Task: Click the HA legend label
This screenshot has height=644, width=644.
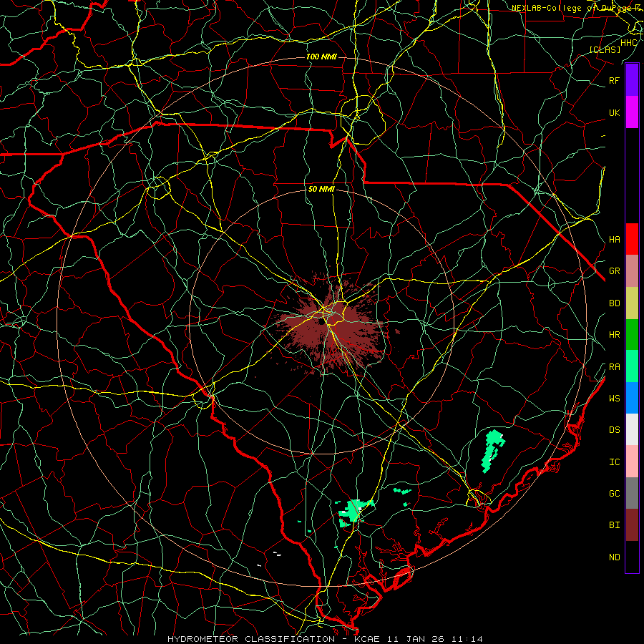Action: [614, 239]
